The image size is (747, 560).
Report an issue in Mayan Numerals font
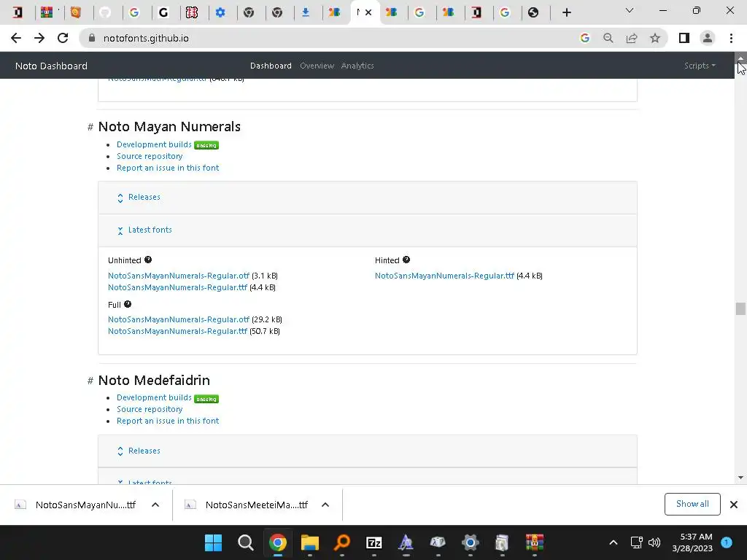(168, 168)
